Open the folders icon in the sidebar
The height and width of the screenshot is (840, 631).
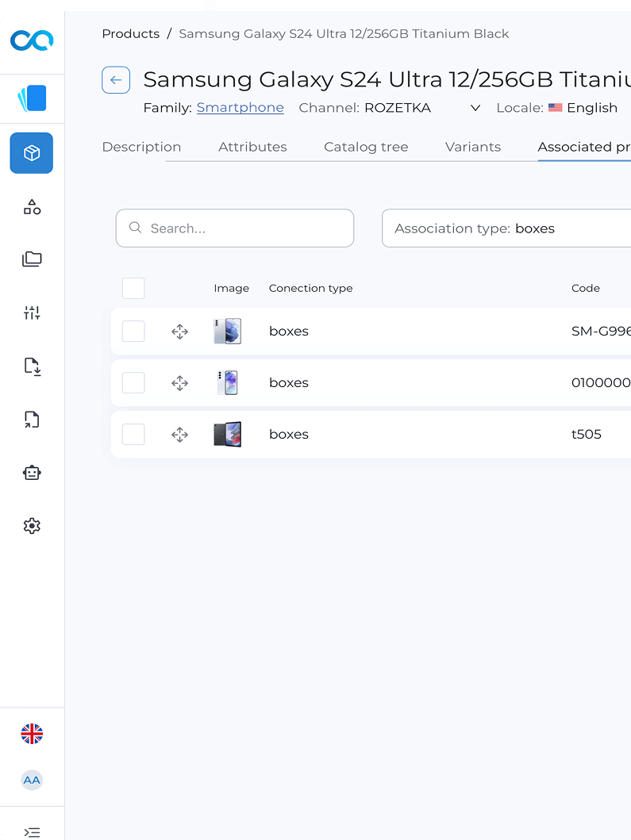tap(32, 259)
